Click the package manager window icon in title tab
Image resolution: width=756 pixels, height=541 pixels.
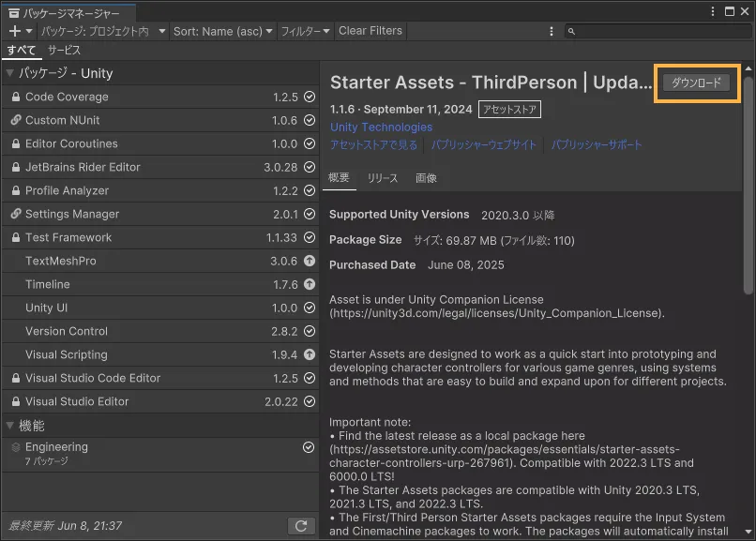[14, 13]
